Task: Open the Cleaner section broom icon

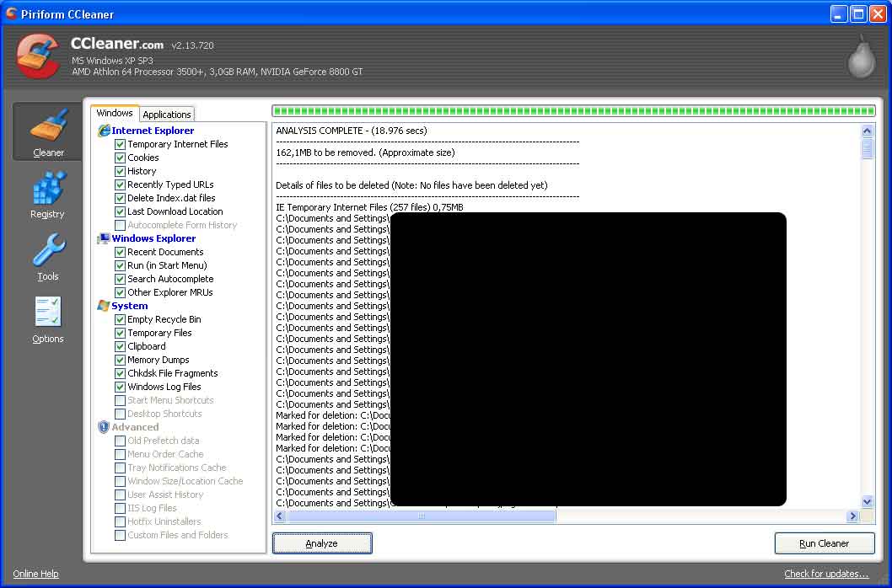Action: 48,126
